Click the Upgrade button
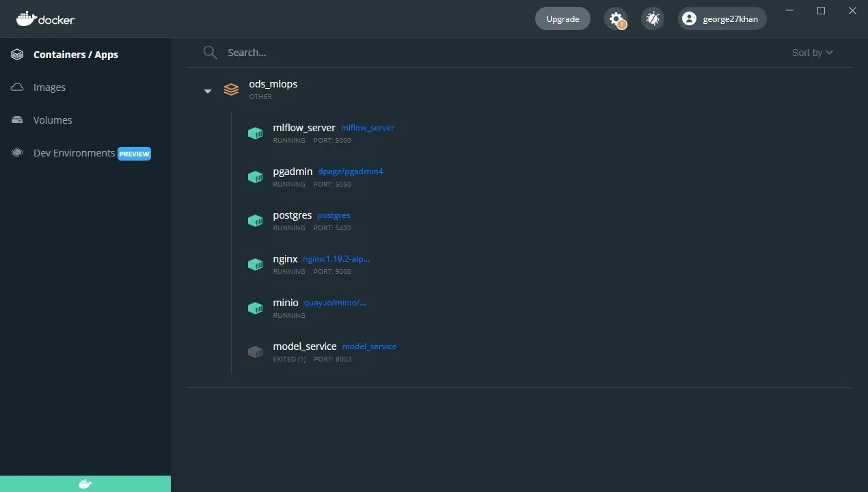Viewport: 868px width, 492px height. click(x=562, y=19)
